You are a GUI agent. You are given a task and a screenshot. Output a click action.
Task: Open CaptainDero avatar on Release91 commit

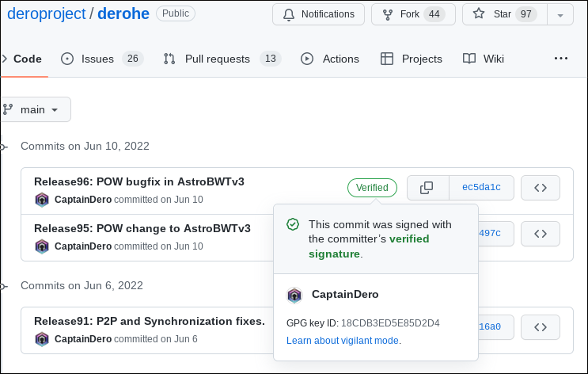pyautogui.click(x=42, y=339)
